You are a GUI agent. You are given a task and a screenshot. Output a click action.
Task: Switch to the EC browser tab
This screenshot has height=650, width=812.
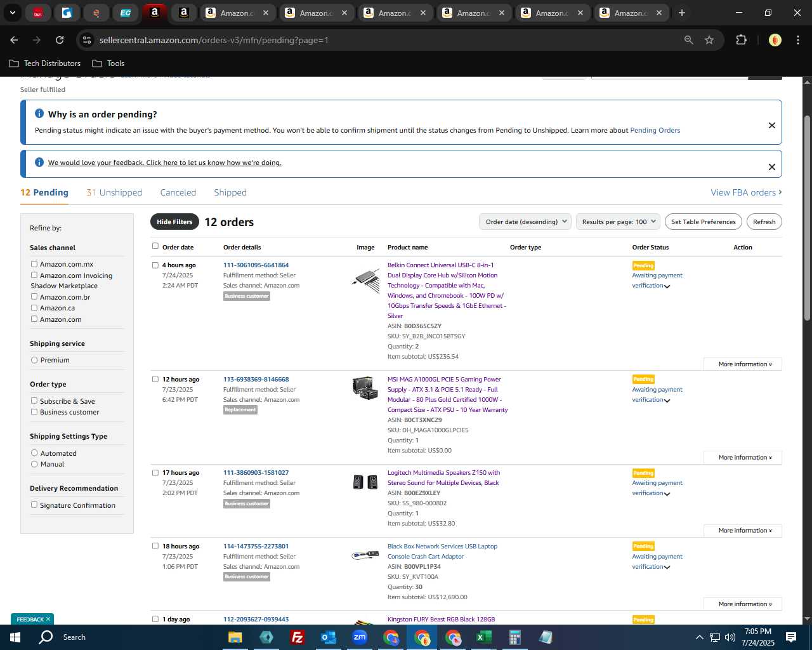pos(126,13)
